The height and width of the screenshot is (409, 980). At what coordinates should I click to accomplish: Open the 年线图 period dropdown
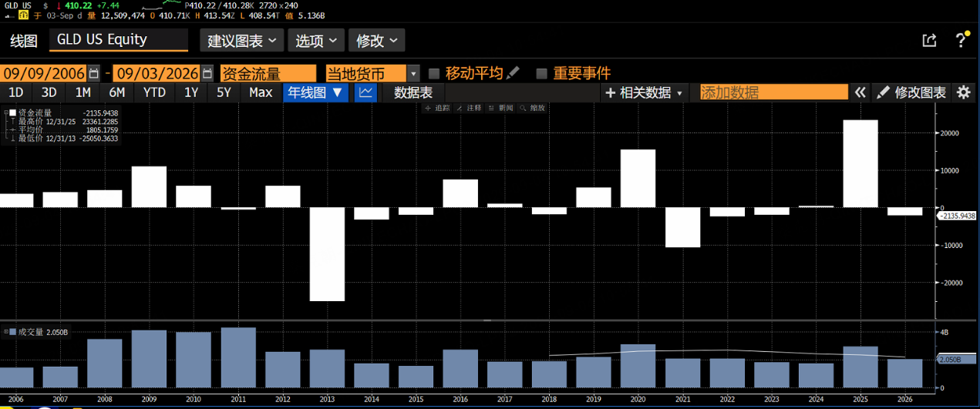point(317,92)
